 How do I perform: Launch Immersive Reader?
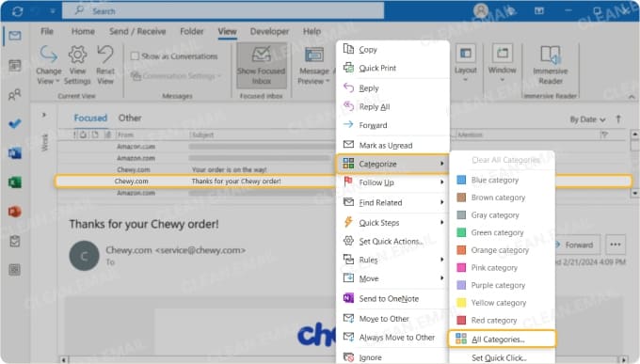[x=551, y=65]
